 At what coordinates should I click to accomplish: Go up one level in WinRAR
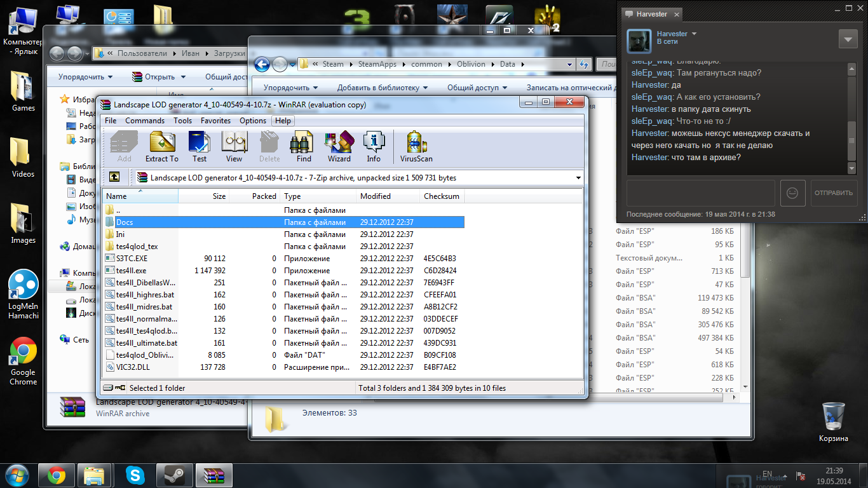click(x=114, y=178)
